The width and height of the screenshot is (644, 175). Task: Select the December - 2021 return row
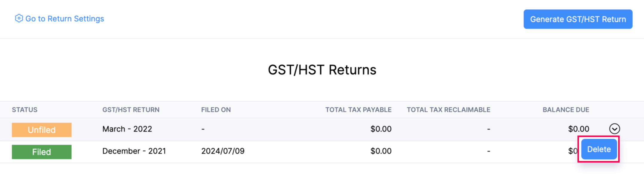(x=134, y=151)
